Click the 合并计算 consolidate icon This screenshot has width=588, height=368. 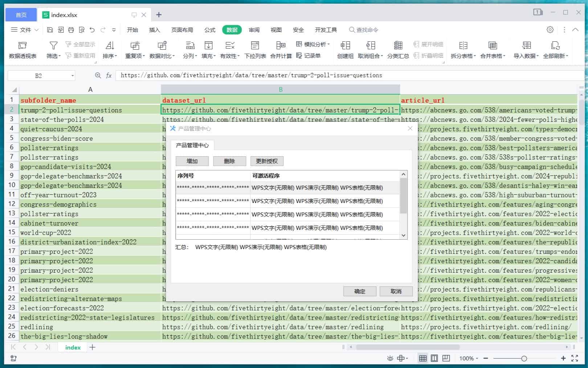(281, 46)
